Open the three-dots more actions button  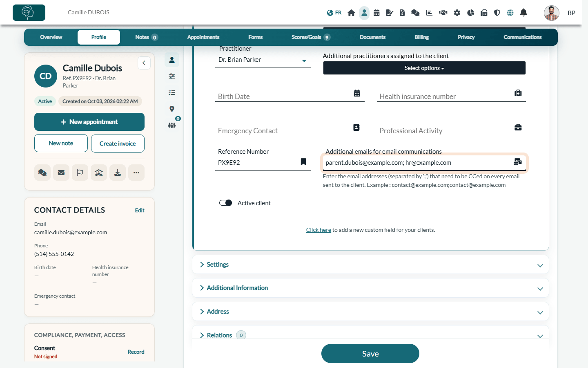[x=136, y=173]
